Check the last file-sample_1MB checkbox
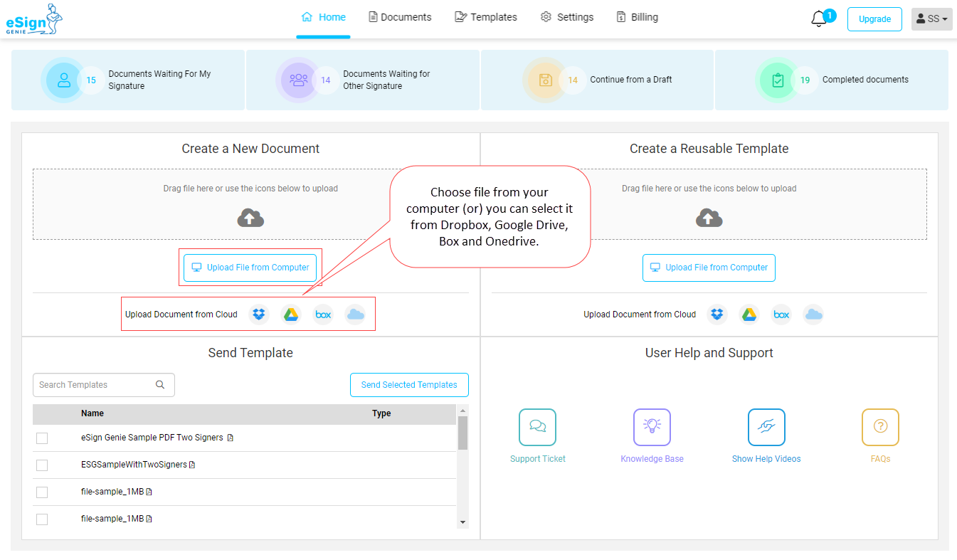This screenshot has height=560, width=957. [x=42, y=519]
